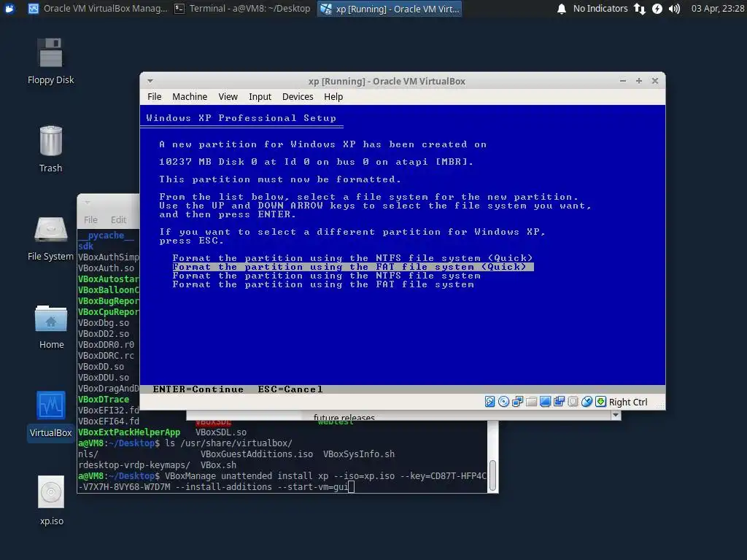Click VBoxSDL.so in terminal listing
Screen dimensions: 747x560
click(221, 432)
